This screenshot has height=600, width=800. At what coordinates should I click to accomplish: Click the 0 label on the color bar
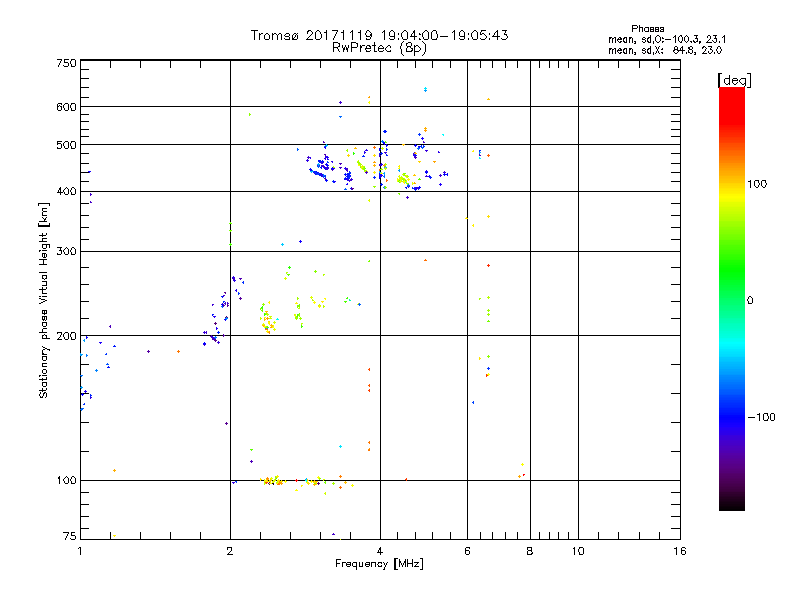click(750, 301)
